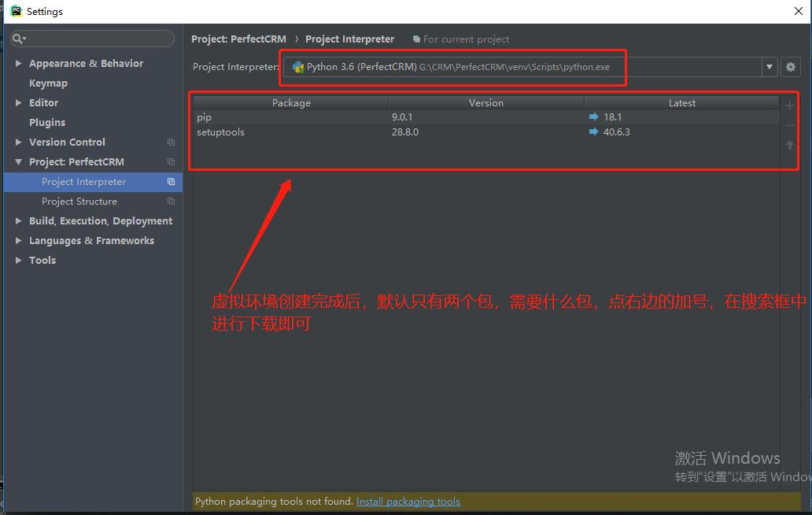Expand the Tools section

pos(19,260)
